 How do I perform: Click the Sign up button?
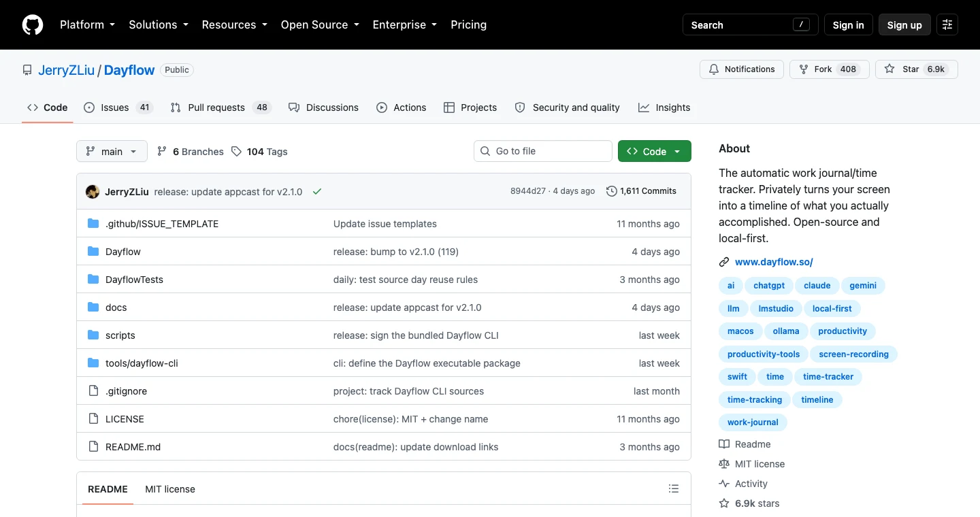(904, 24)
